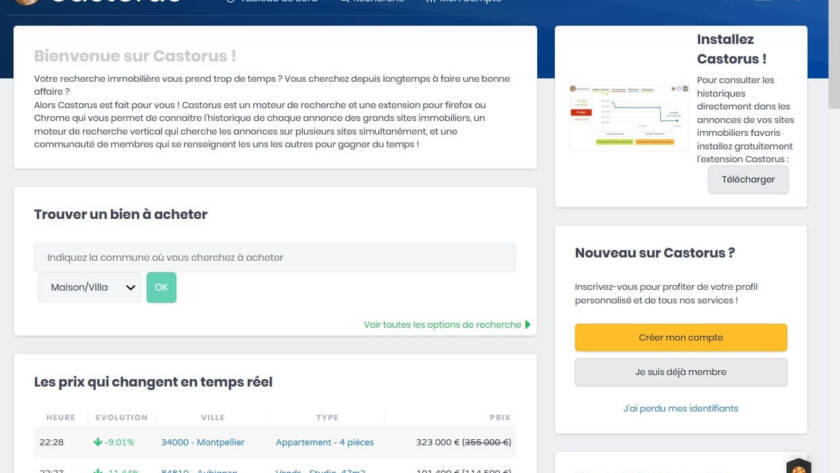Click the TYPE column header
This screenshot has width=840, height=473.
click(327, 417)
